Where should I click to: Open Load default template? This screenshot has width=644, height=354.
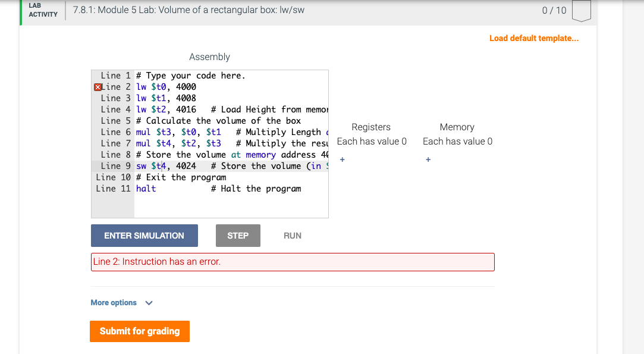533,37
